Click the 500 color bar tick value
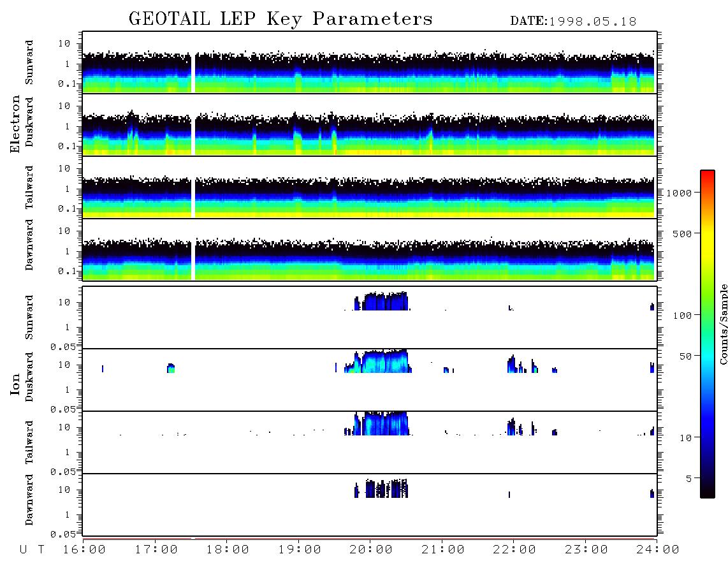This screenshot has width=728, height=561. (x=683, y=233)
